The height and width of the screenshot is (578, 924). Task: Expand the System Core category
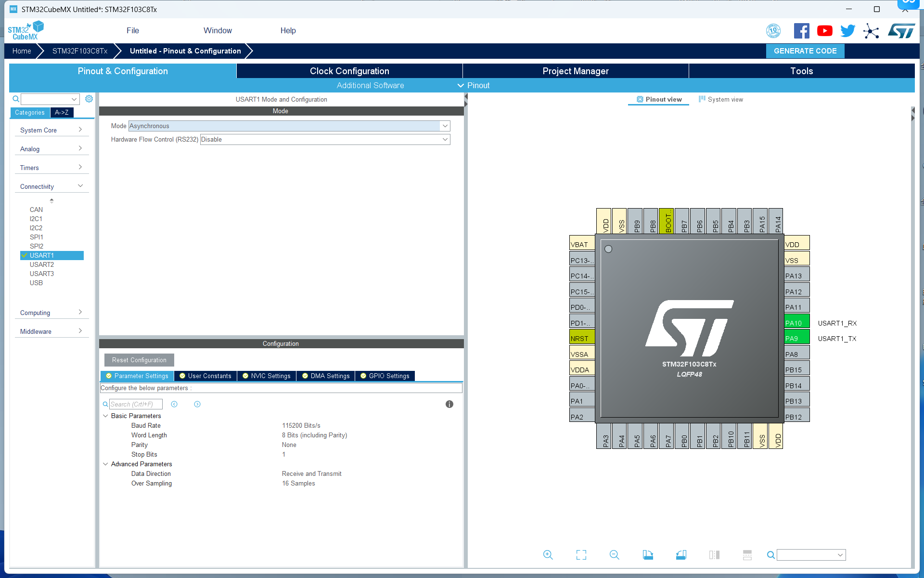coord(51,130)
